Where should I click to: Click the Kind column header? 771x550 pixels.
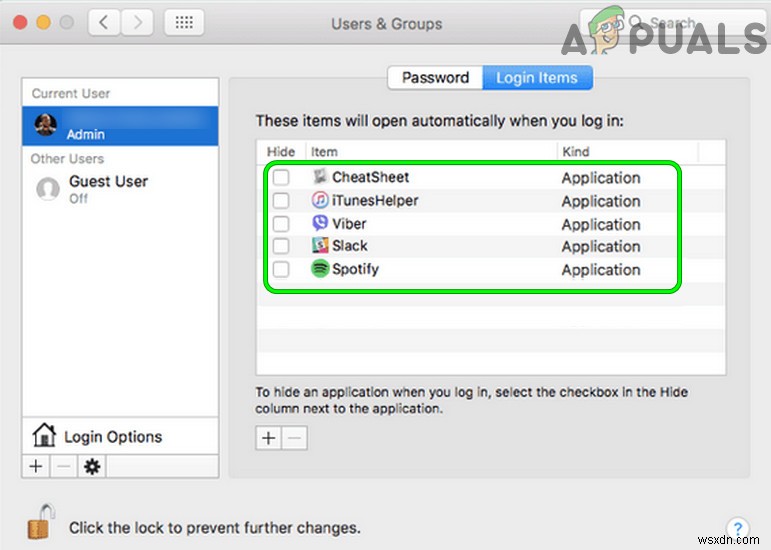coord(576,152)
